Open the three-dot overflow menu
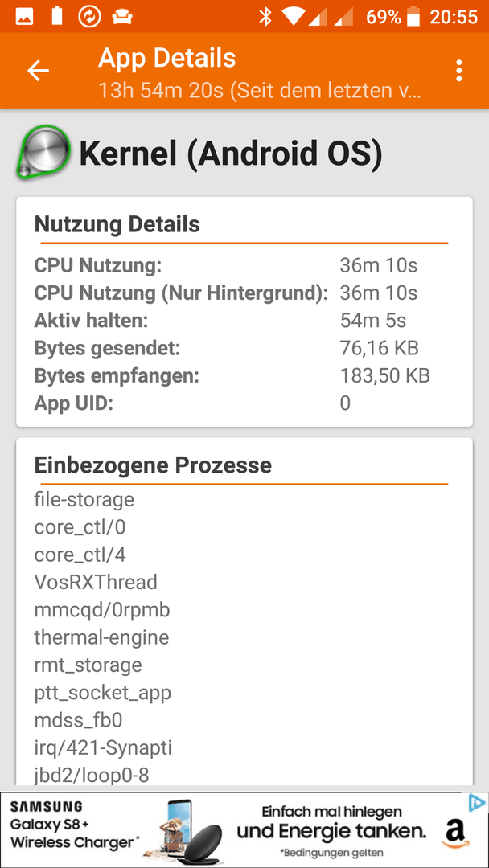 (458, 71)
